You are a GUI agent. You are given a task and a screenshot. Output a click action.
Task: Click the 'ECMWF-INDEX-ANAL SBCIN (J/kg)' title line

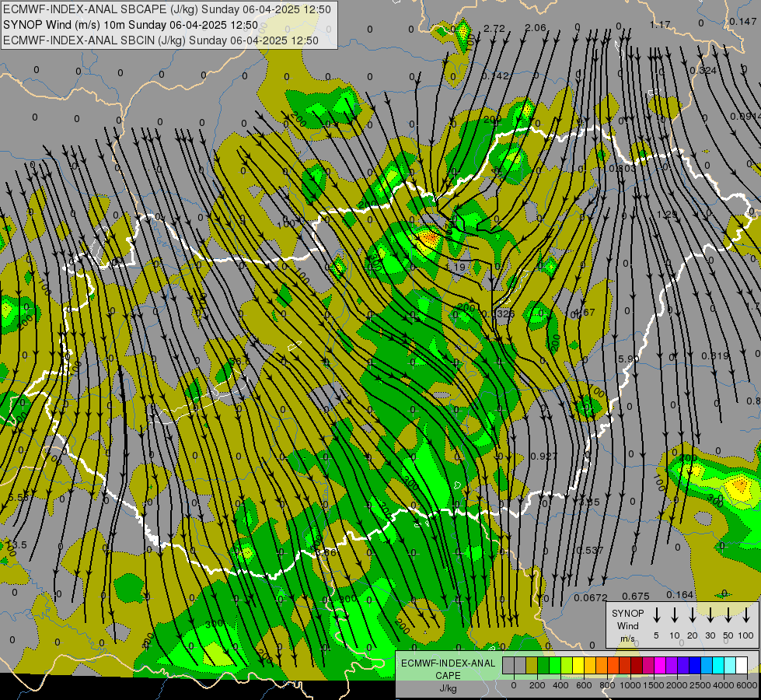tap(161, 40)
